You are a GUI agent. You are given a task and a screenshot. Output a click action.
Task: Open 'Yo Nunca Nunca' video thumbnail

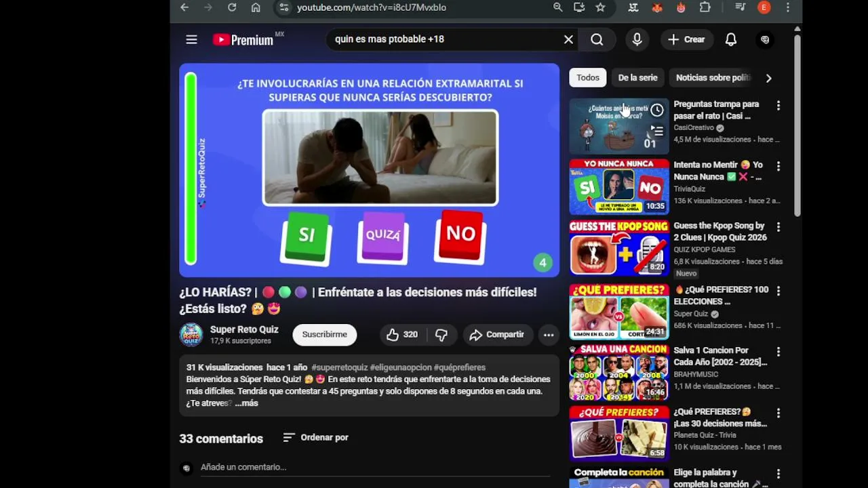tap(619, 186)
